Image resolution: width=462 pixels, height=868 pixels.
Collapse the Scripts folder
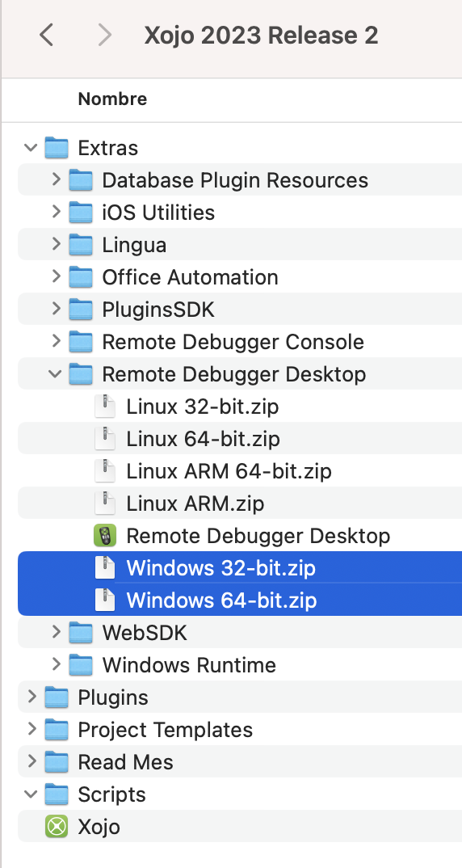point(31,794)
